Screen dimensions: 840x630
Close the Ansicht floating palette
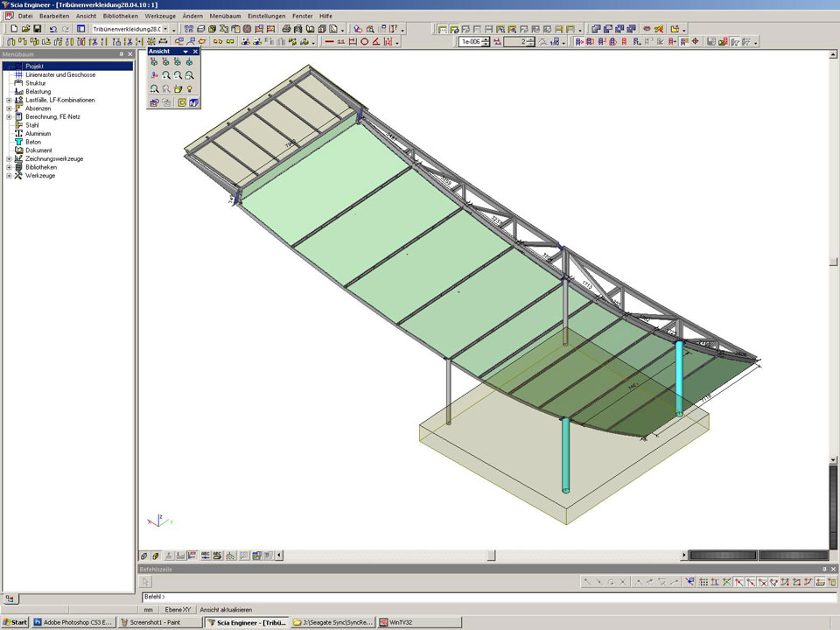click(196, 52)
